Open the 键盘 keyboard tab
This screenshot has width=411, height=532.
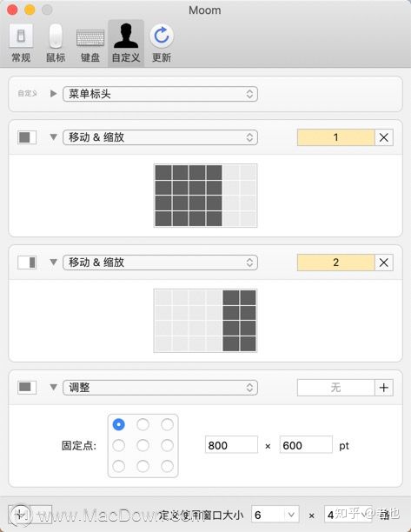coord(90,46)
